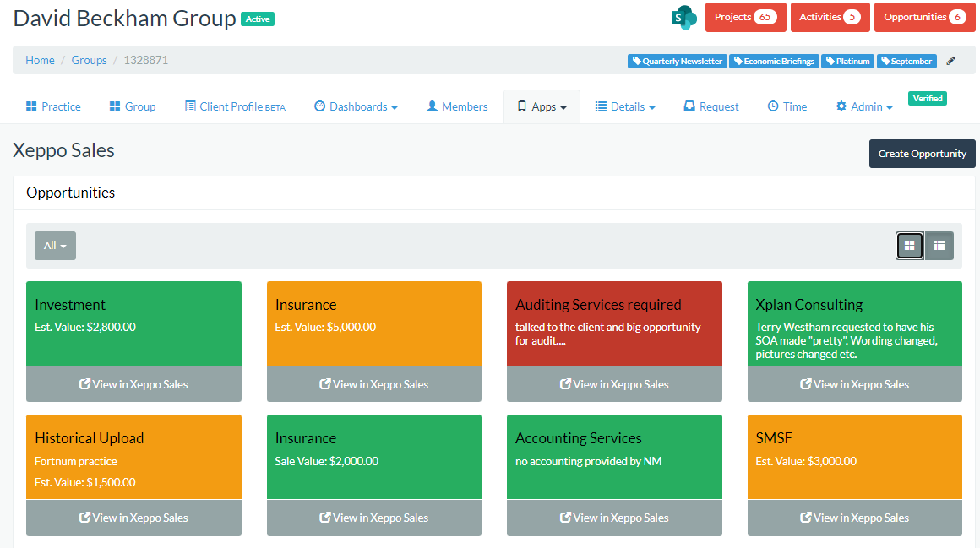Select the orange SMSF card
Image resolution: width=980 pixels, height=548 pixels.
click(854, 457)
